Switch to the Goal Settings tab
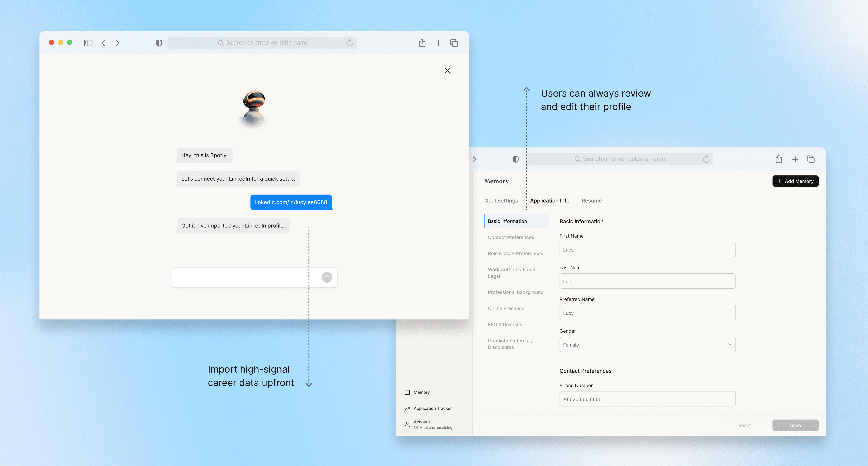The width and height of the screenshot is (868, 466). 501,201
